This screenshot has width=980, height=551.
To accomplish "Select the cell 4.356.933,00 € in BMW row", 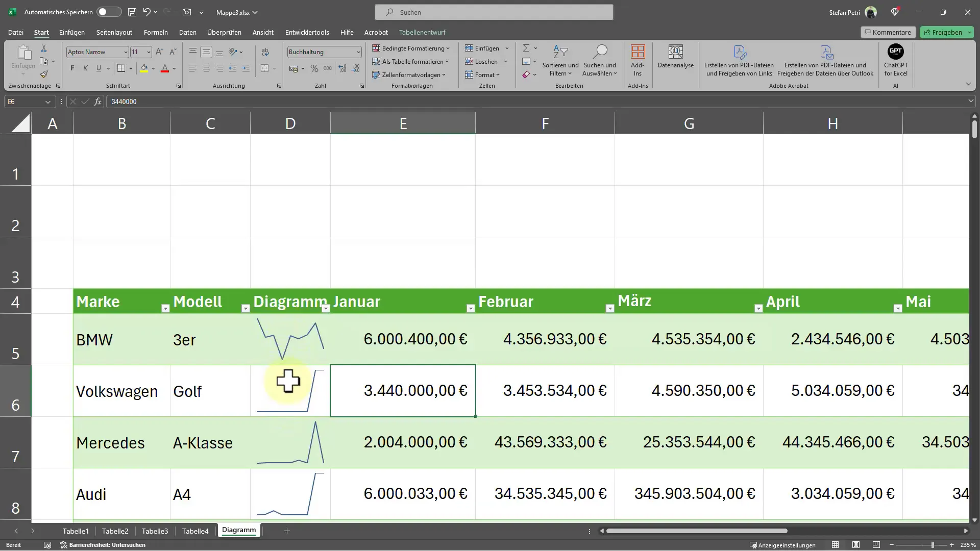I will pos(545,339).
